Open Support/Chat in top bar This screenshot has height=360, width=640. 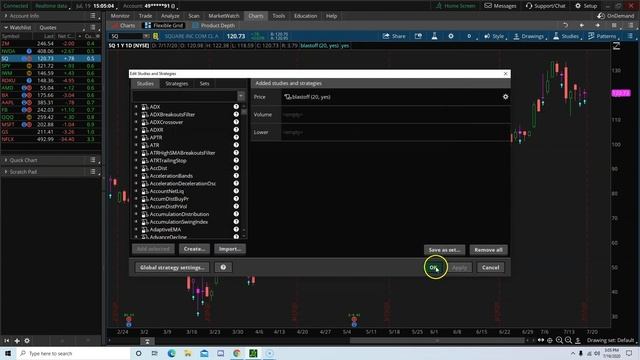click(545, 6)
